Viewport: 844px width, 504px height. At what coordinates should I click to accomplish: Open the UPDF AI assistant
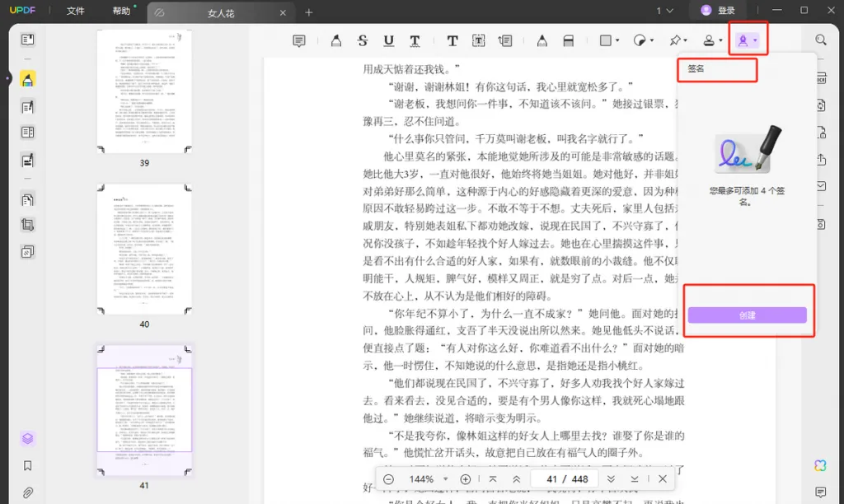820,465
